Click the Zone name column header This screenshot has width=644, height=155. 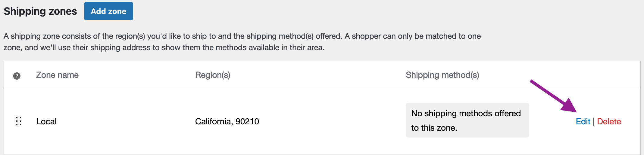pyautogui.click(x=57, y=75)
